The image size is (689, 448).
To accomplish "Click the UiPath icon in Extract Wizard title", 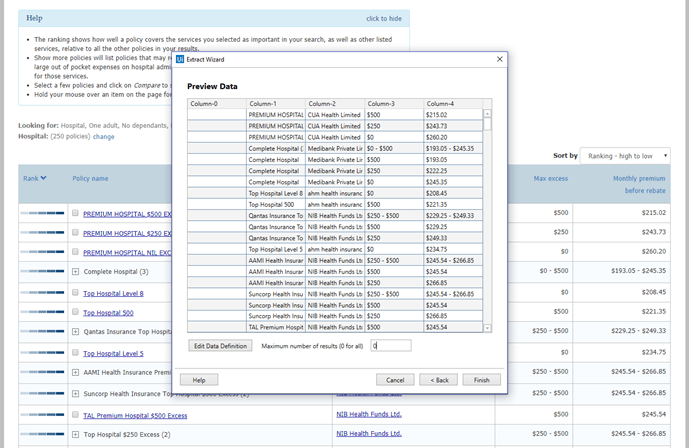I will coord(180,60).
